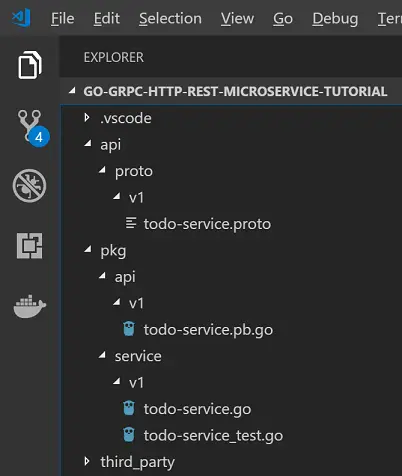This screenshot has height=476, width=402.
Task: Collapse the pkg folder arrow
Action: pos(88,249)
